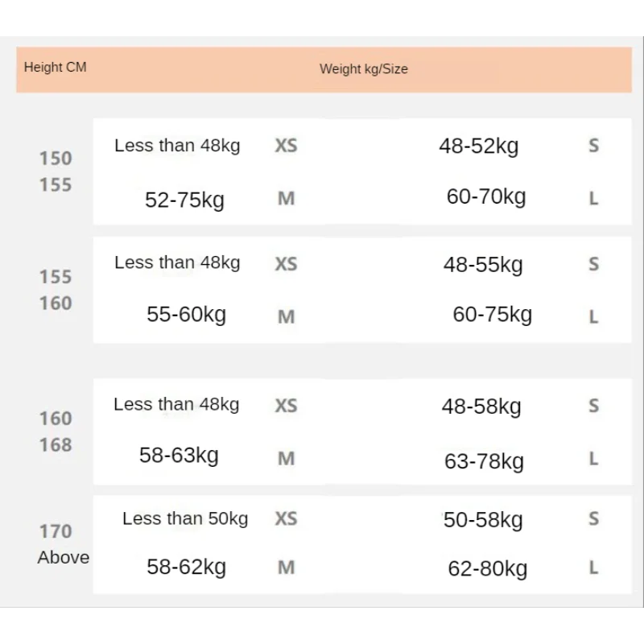Click the 48-55kg weight range
Viewport: 644px width, 644px height.
[483, 265]
